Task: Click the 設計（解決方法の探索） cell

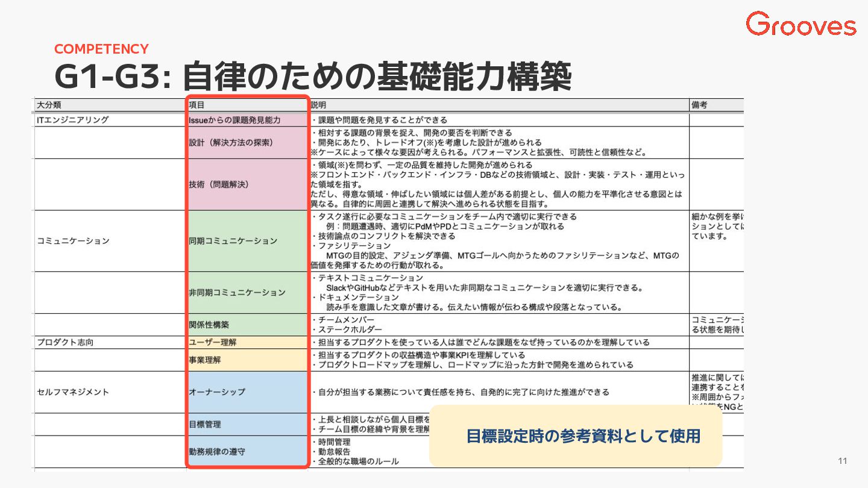Action: click(x=248, y=142)
